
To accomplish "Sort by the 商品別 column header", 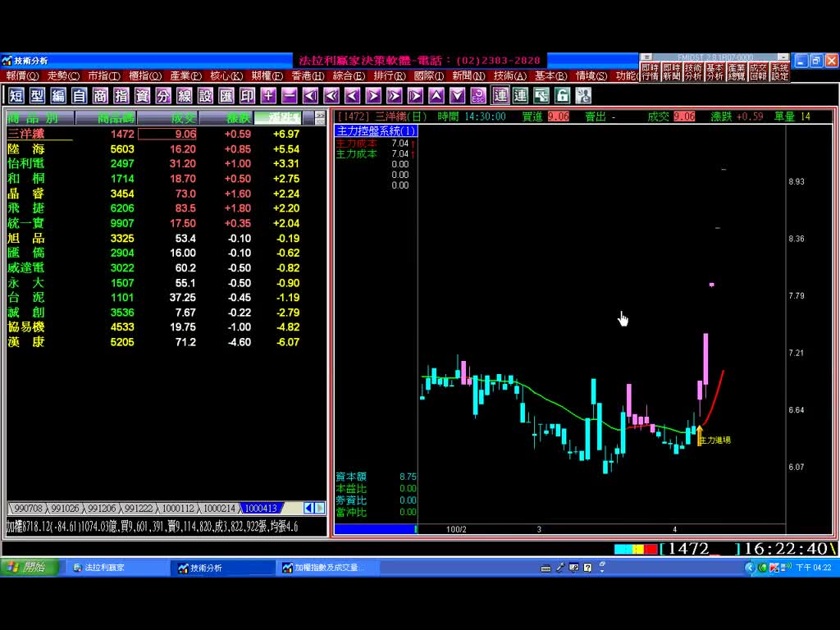I will tap(40, 118).
